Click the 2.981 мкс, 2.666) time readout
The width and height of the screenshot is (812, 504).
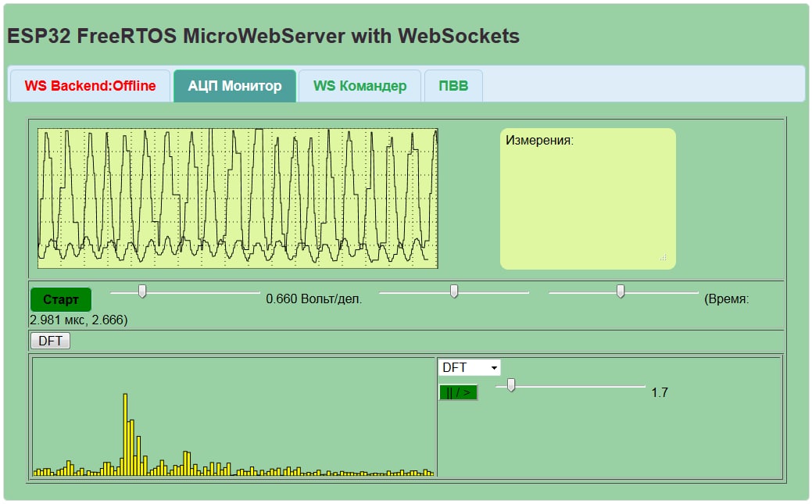[79, 320]
